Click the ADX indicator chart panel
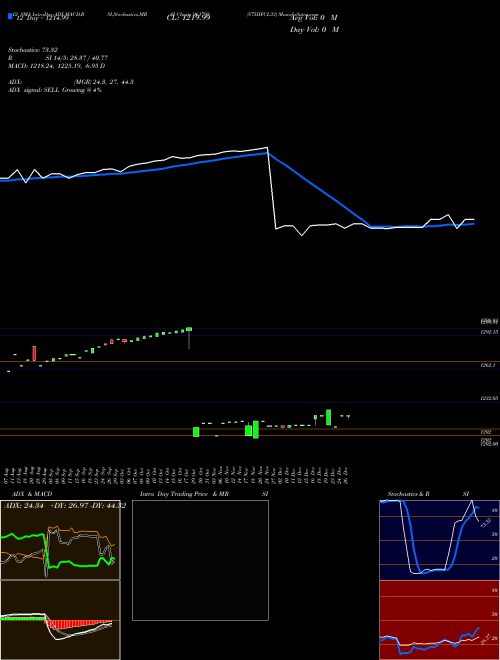Image resolution: width=500 pixels, height=660 pixels. [x=60, y=540]
